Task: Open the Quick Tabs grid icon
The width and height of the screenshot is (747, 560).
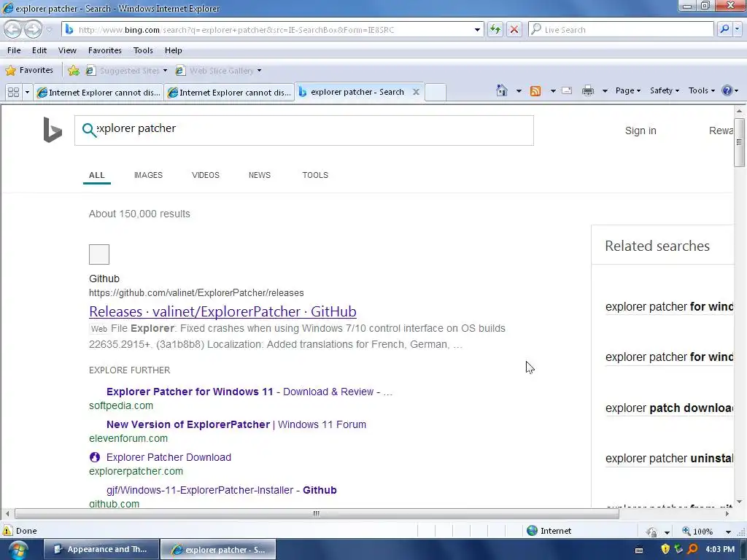Action: 13,92
